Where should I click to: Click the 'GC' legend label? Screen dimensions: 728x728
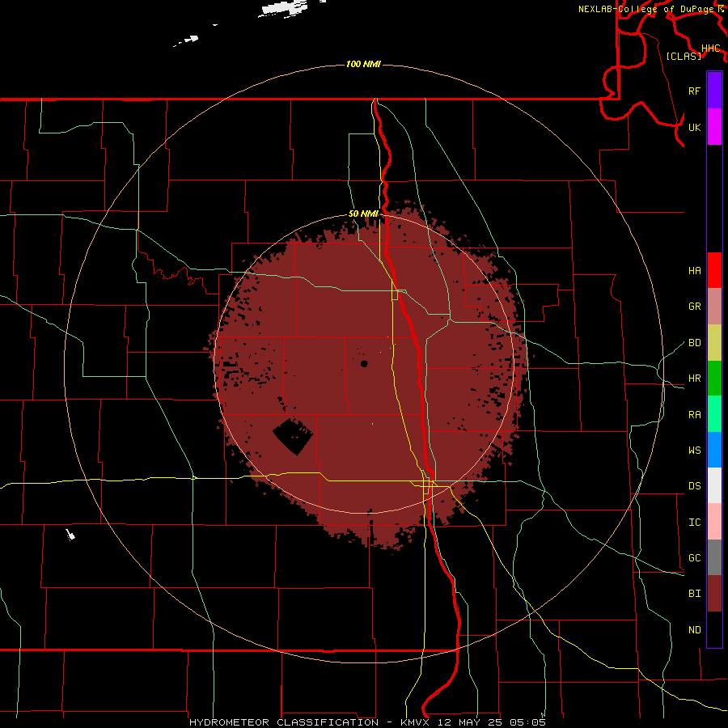point(694,557)
